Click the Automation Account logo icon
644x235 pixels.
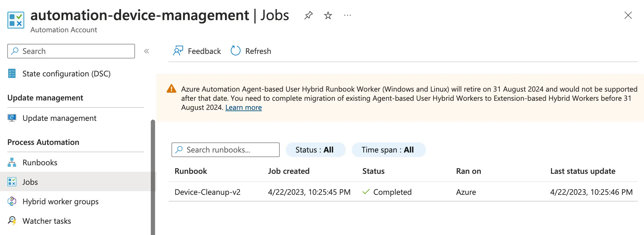click(x=16, y=20)
